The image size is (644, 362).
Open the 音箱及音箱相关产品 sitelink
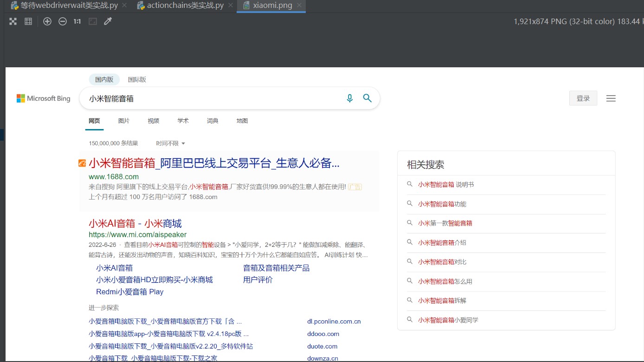(277, 268)
